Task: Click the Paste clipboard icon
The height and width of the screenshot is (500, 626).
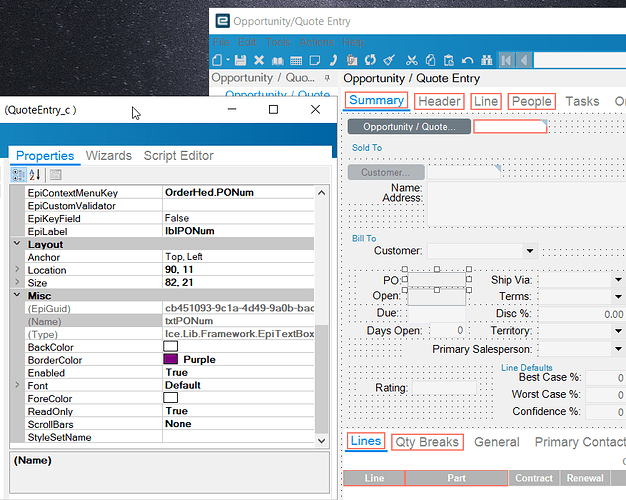Action: [x=449, y=61]
